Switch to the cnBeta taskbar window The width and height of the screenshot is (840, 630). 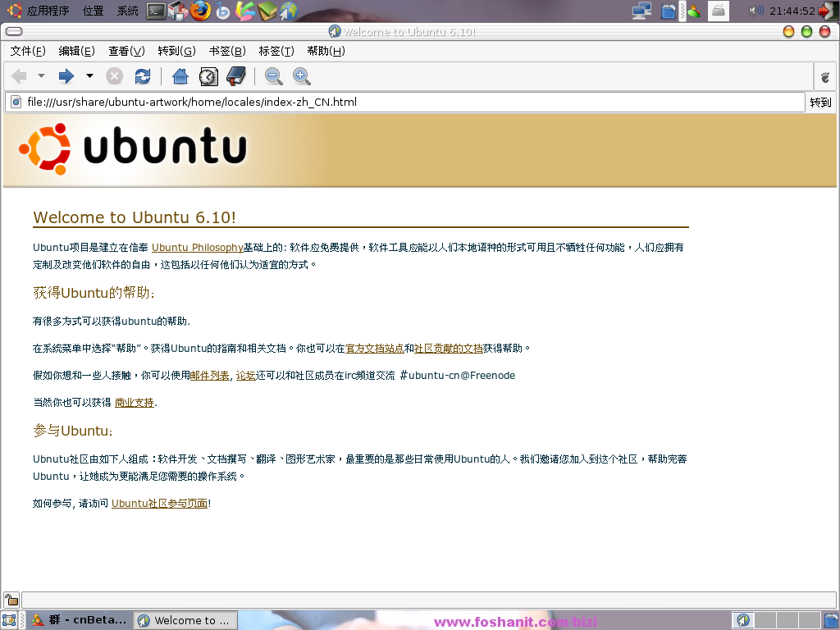click(x=80, y=620)
